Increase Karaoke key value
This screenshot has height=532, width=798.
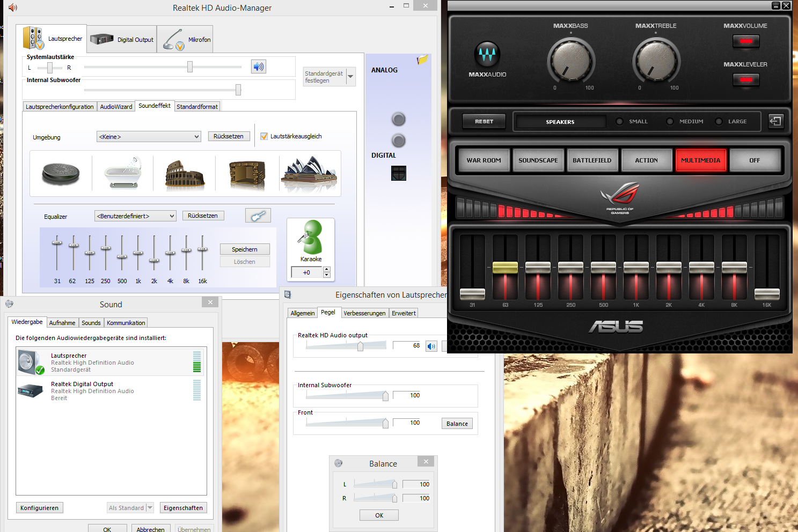pos(327,269)
